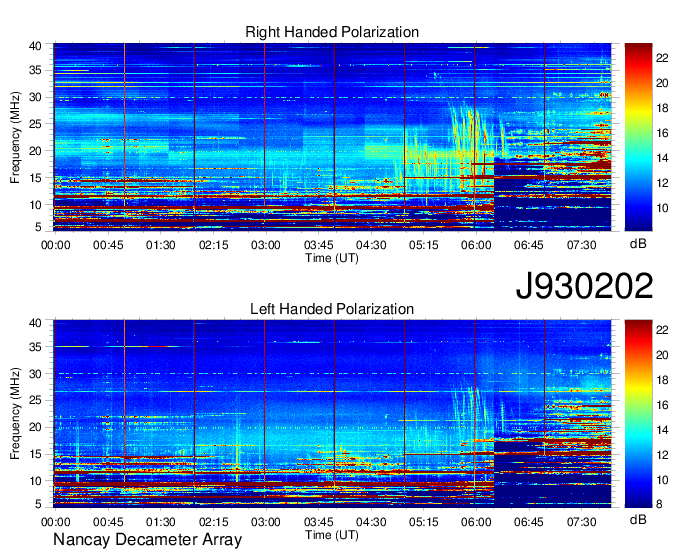Click the 03:45 time tick on Right Handed plot
The image size is (680, 552).
(x=318, y=245)
